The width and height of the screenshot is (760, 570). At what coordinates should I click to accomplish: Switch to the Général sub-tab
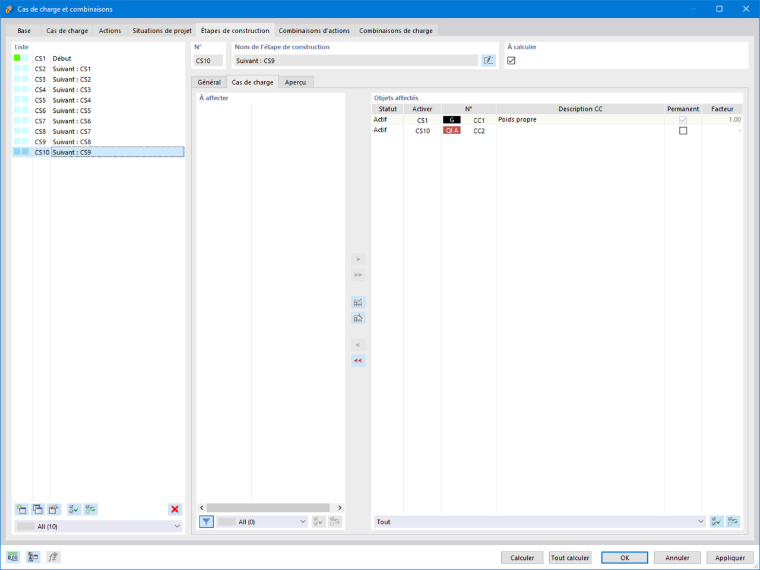click(209, 82)
